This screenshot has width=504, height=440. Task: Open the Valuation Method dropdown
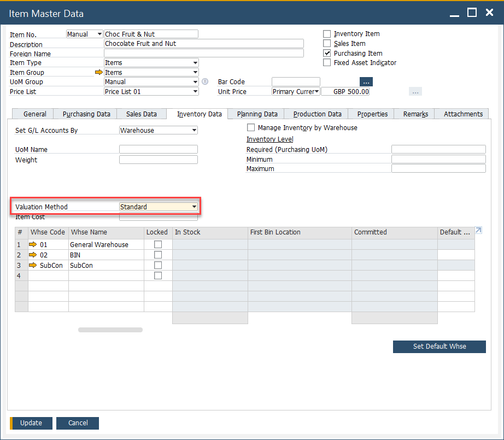click(x=194, y=207)
